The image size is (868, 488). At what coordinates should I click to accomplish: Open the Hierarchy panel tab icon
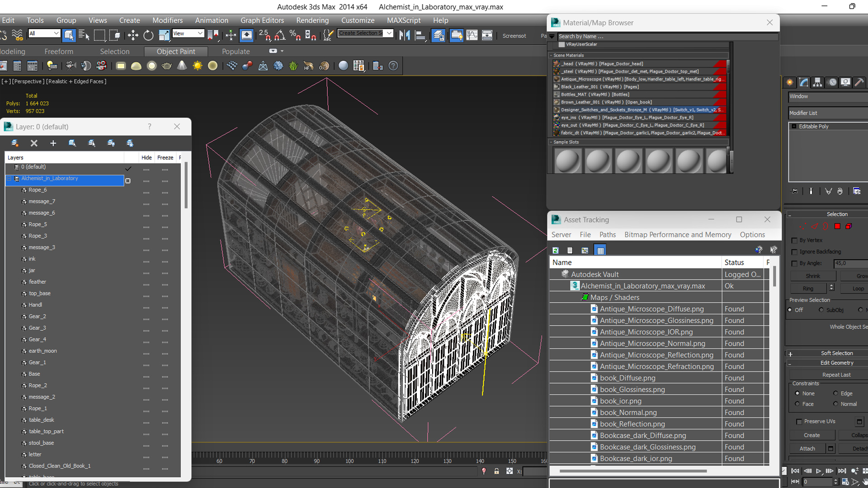tap(817, 82)
